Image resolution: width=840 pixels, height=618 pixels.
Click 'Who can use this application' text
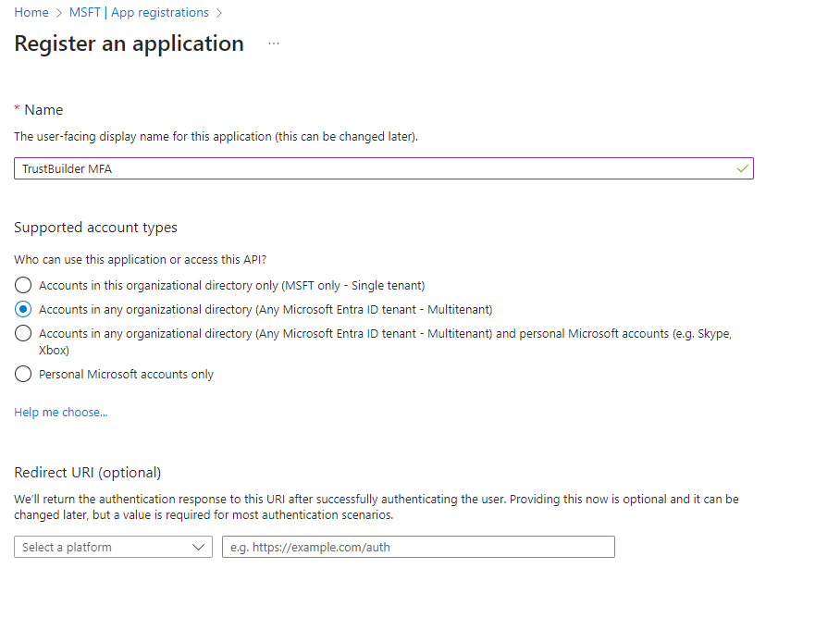pyautogui.click(x=140, y=260)
